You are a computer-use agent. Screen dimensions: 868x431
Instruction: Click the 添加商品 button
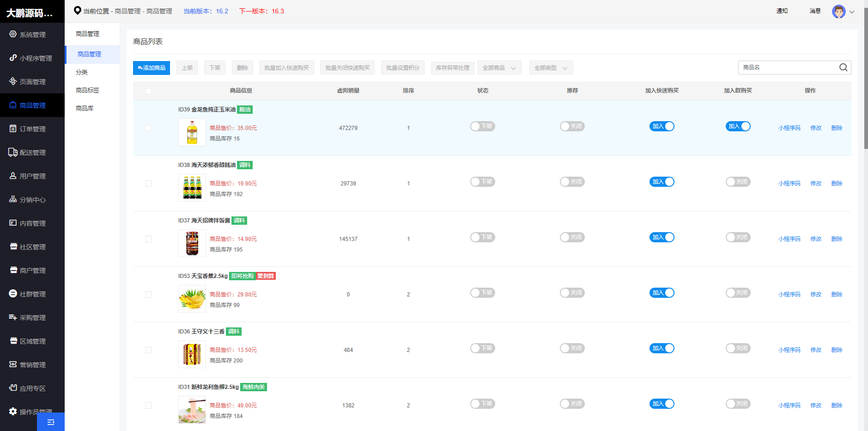[152, 68]
